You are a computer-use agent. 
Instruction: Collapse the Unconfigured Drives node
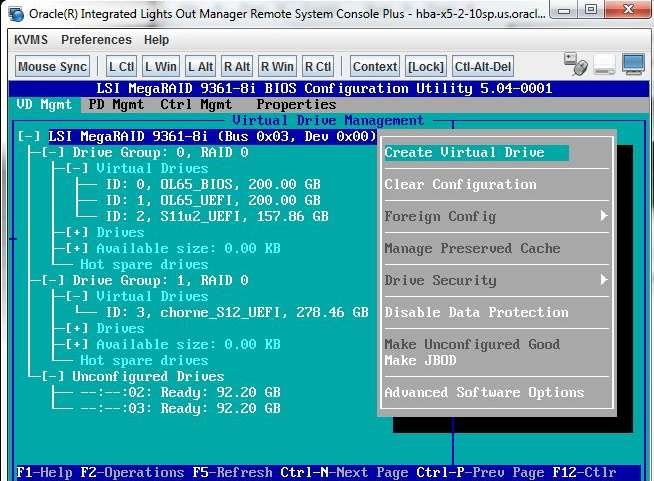[x=53, y=376]
